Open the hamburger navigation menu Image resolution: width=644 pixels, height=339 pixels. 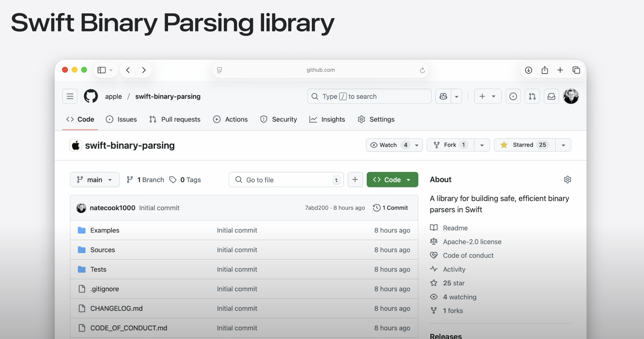pos(70,96)
